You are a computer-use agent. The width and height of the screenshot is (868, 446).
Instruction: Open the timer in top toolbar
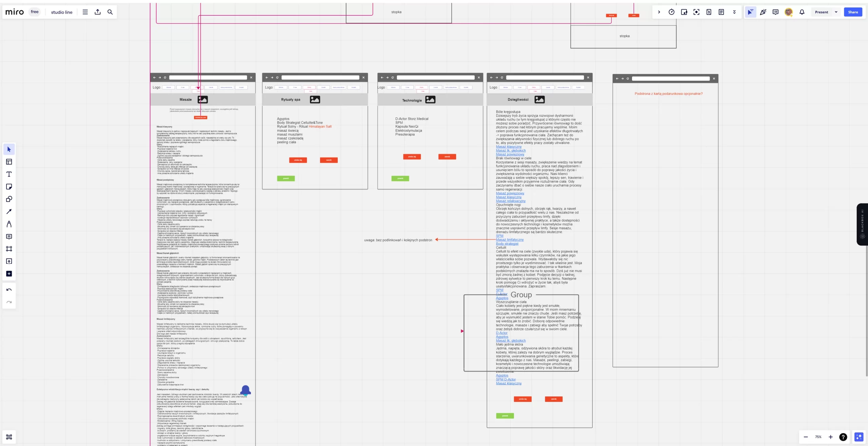(671, 12)
